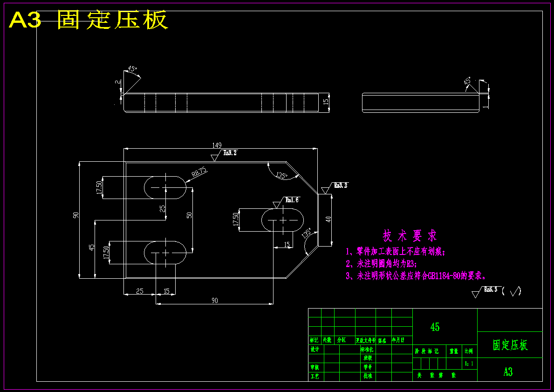
Task: Select the "重量" weight label cell
Action: click(x=454, y=351)
